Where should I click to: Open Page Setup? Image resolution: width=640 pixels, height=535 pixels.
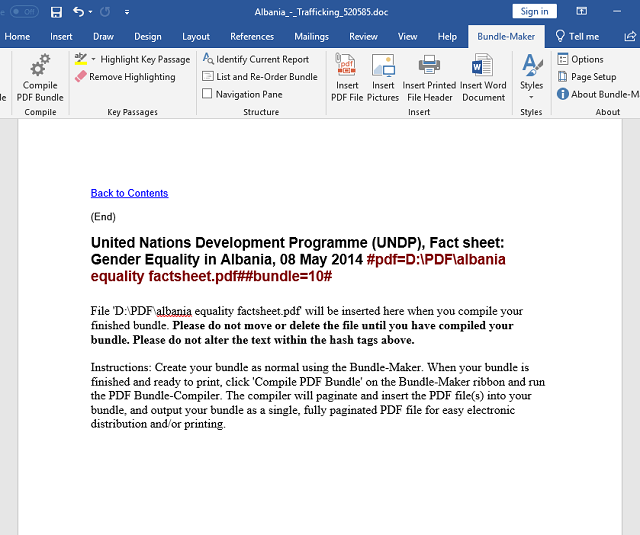tap(587, 77)
